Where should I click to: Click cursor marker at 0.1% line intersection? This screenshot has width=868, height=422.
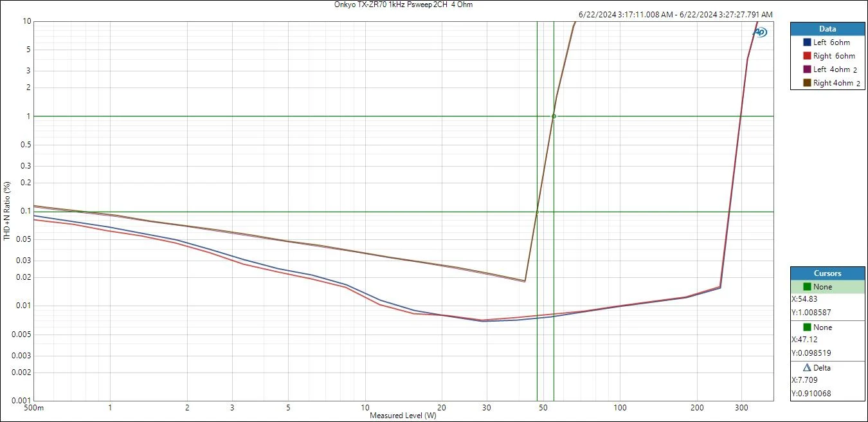[x=537, y=212]
